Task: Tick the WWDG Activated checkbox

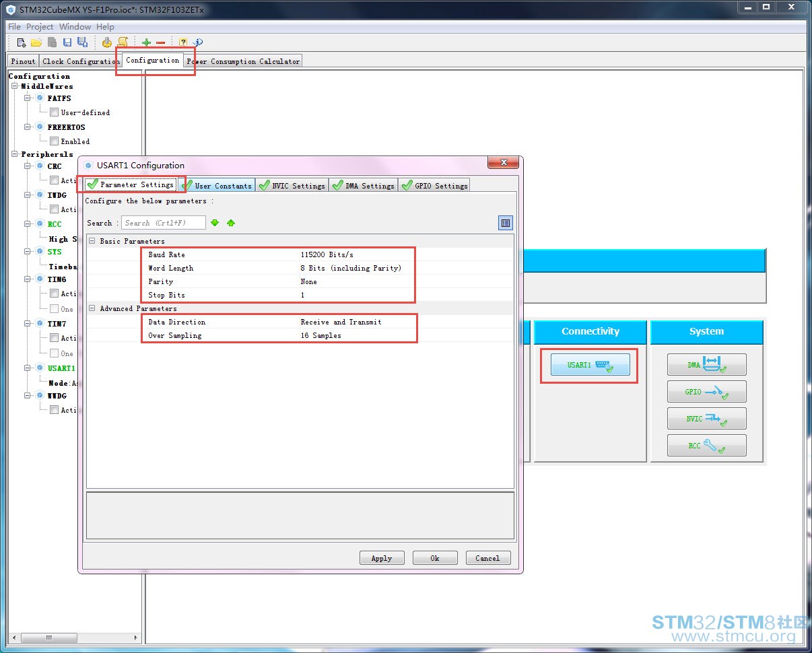Action: [x=54, y=410]
